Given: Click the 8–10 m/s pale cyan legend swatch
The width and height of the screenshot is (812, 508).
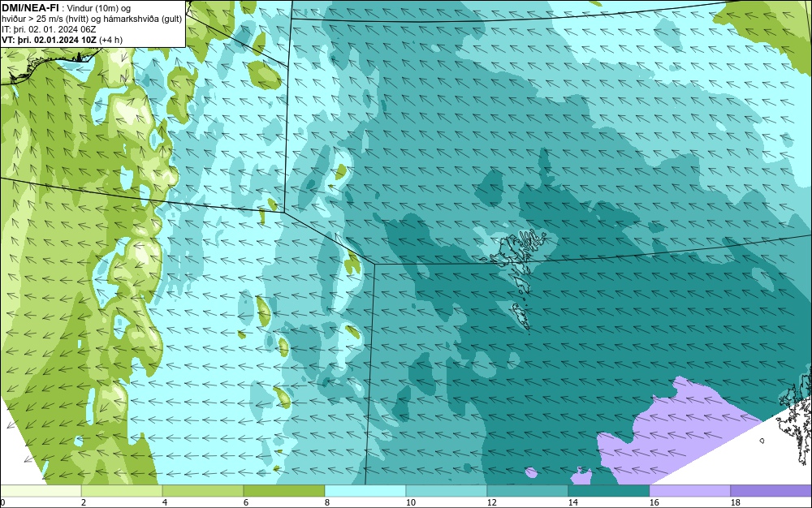Looking at the screenshot, I should [365, 491].
